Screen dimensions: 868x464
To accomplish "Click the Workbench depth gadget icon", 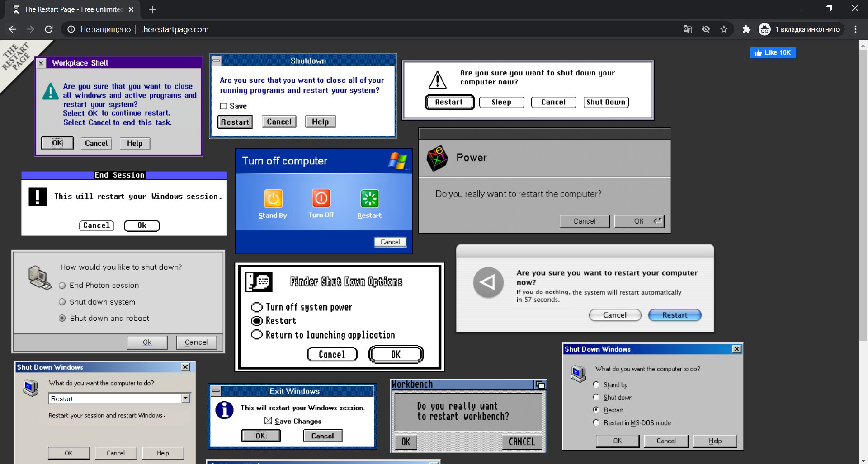I will (540, 384).
